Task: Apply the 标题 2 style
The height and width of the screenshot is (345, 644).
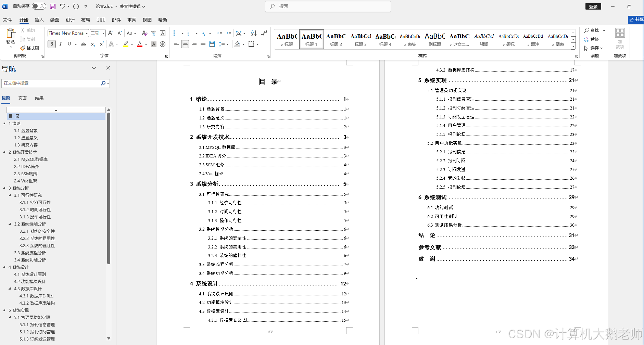Action: (336, 39)
